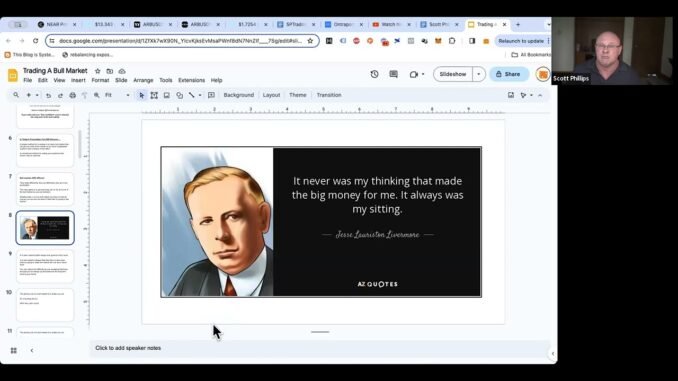The width and height of the screenshot is (678, 381).
Task: Star the Trading A Bull Market document
Action: (x=97, y=71)
